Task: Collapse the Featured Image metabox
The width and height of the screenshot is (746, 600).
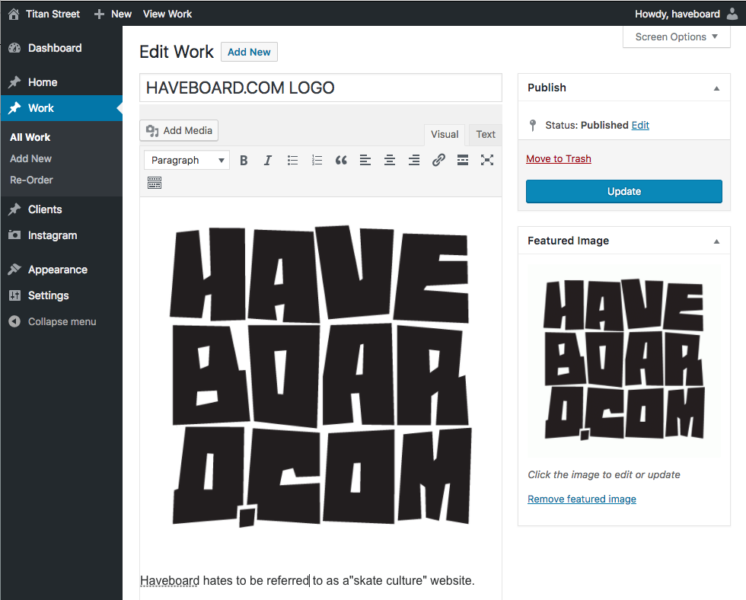Action: pos(717,241)
